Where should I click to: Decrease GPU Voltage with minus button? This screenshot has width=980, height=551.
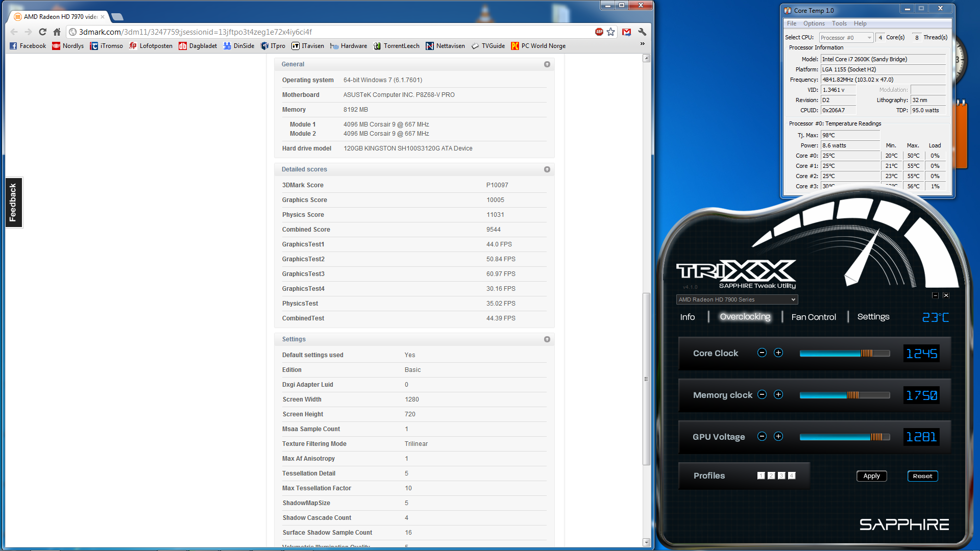[762, 436]
